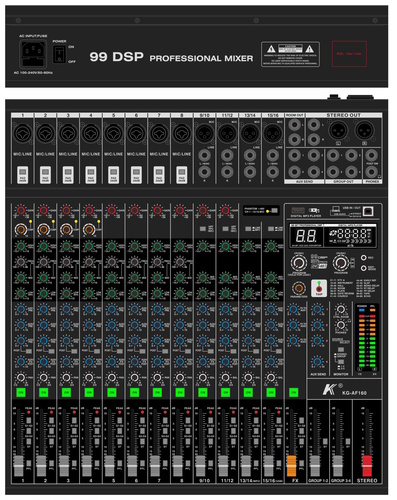Toggle the channel 9/10 green ON button
The image size is (397, 500).
tap(202, 392)
